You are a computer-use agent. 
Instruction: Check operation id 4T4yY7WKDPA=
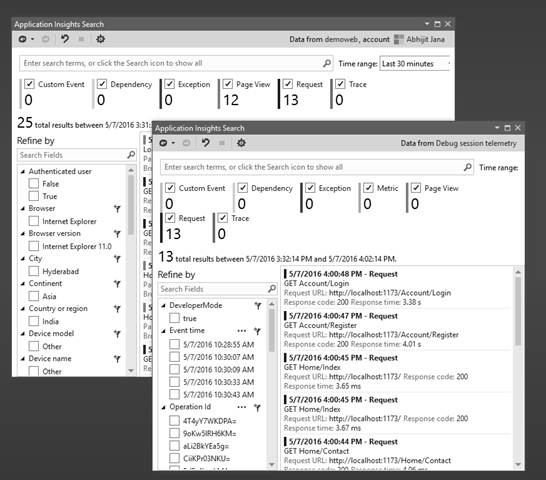pyautogui.click(x=174, y=420)
